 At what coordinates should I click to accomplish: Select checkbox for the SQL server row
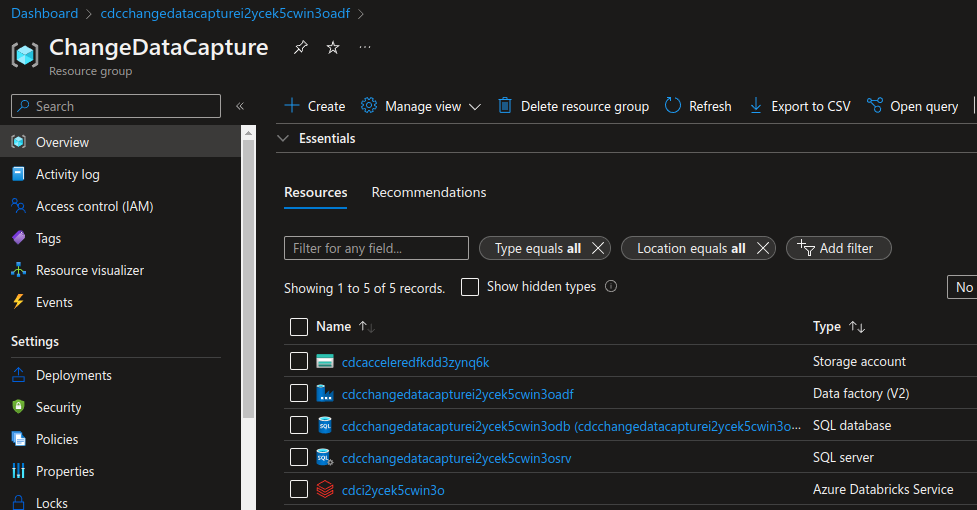tap(299, 457)
